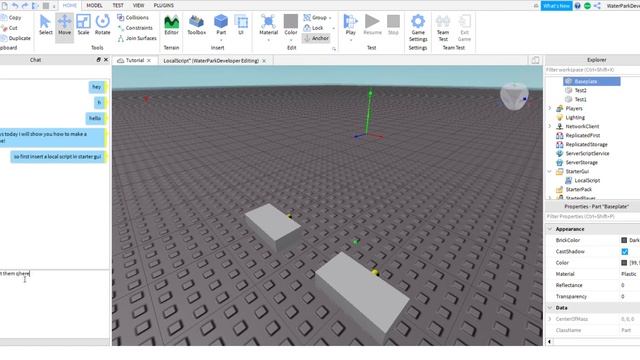
Task: Collapse the Data properties section
Action: (x=550, y=308)
